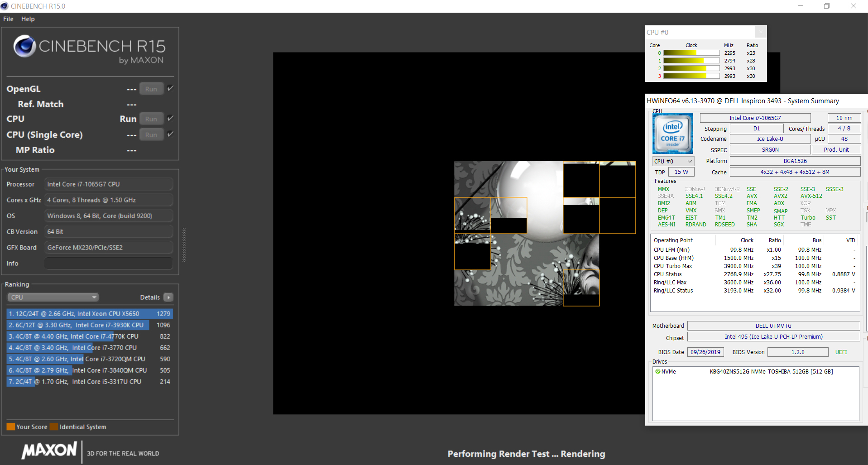This screenshot has height=465, width=868.
Task: Close the CPU #0 clock window
Action: pos(761,32)
